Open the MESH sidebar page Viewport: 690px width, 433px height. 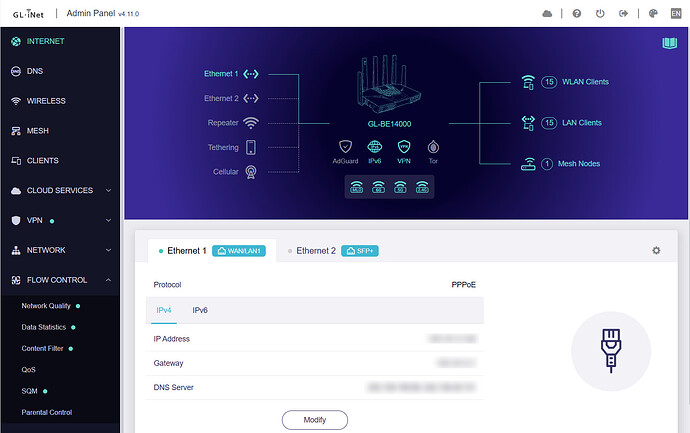pyautogui.click(x=60, y=131)
